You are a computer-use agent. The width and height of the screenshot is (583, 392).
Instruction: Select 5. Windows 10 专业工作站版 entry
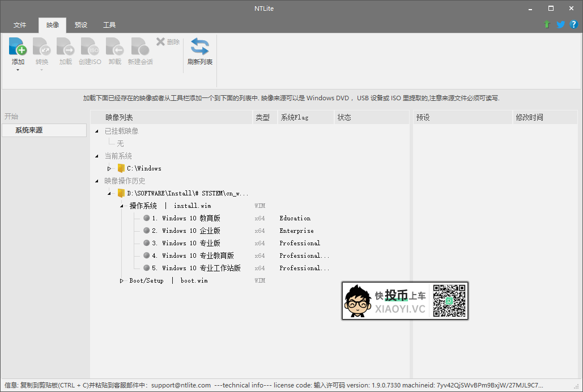coord(196,268)
